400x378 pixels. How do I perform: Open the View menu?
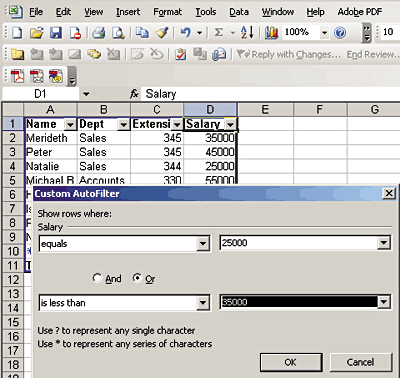click(x=93, y=12)
